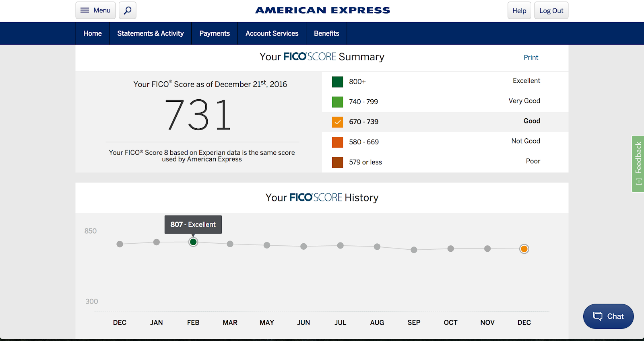Open the hamburger Menu button
The height and width of the screenshot is (341, 644).
[x=95, y=10]
